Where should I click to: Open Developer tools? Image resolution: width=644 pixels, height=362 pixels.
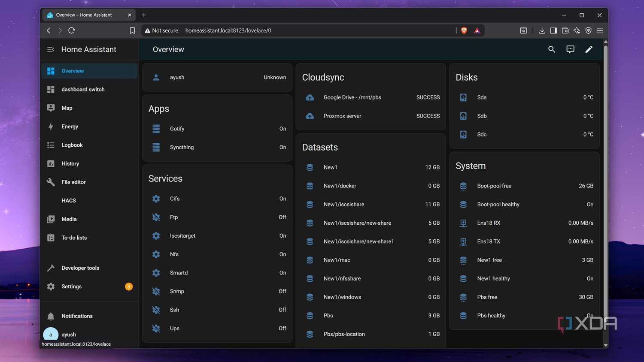click(89, 268)
